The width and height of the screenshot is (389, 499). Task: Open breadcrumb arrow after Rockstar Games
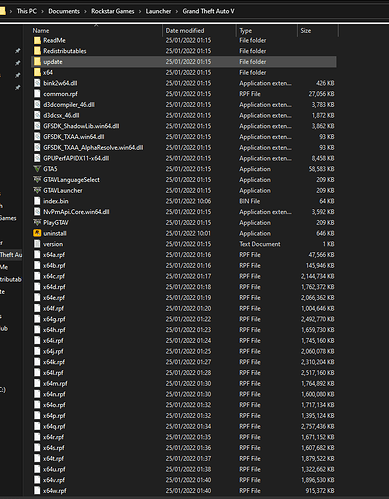(140, 11)
